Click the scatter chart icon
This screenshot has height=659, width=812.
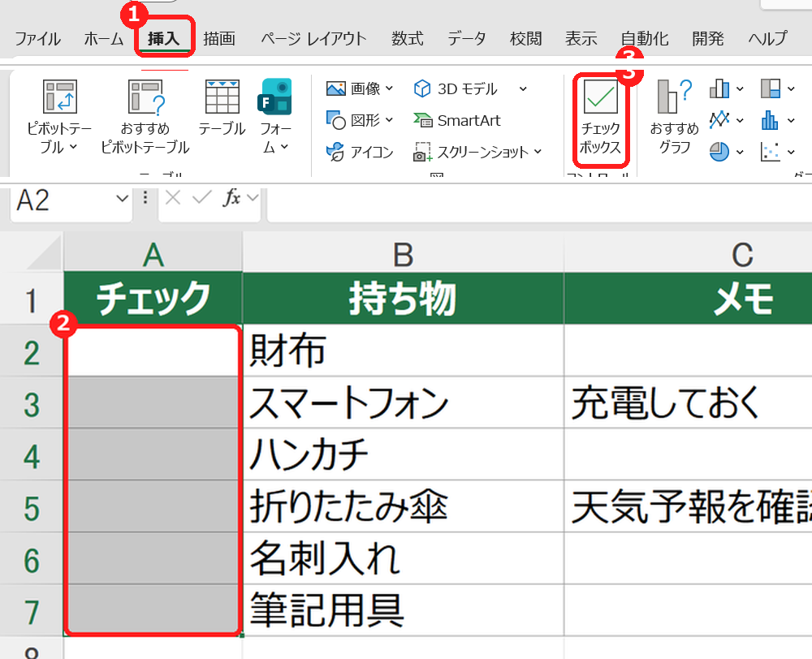tap(771, 152)
